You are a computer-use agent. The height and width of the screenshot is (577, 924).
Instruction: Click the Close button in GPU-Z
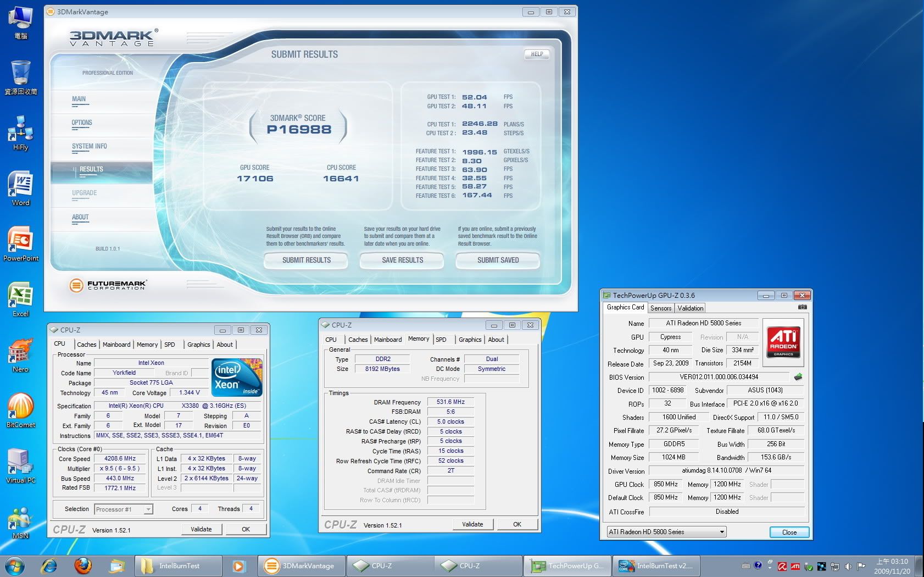pos(789,532)
